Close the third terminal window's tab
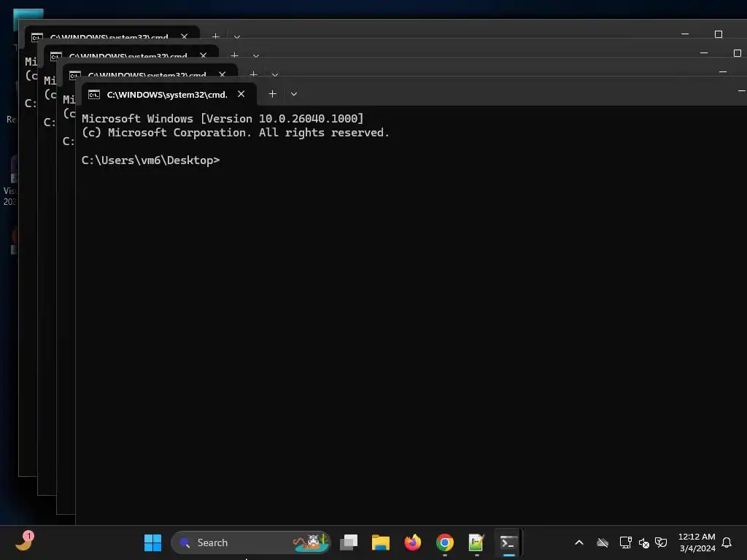 click(204, 55)
